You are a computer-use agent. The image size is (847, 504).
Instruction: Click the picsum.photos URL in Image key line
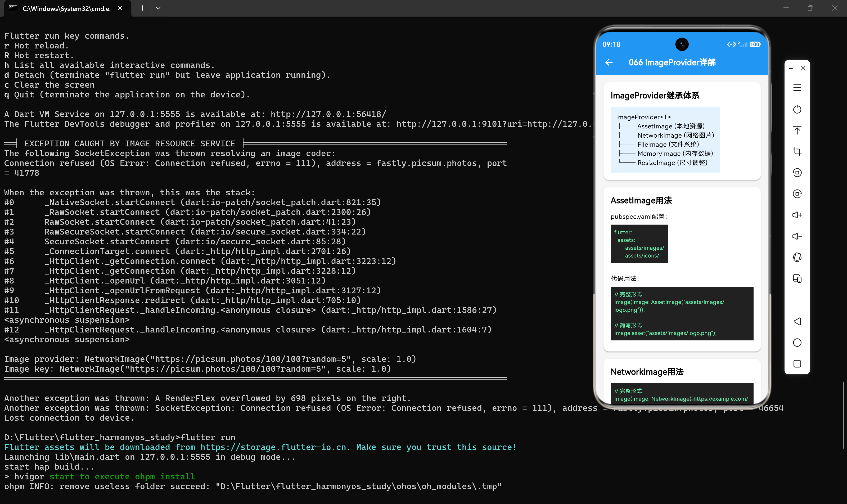225,369
